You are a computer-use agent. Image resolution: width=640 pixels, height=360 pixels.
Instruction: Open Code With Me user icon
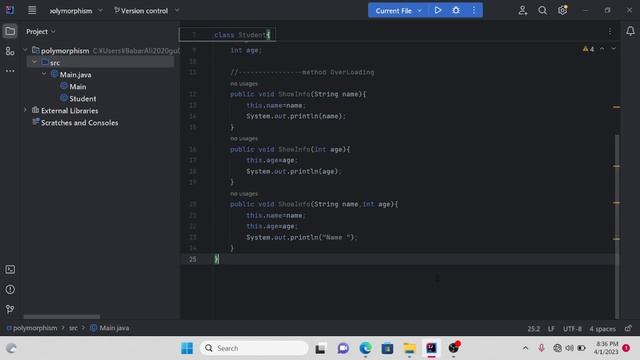[x=522, y=11]
